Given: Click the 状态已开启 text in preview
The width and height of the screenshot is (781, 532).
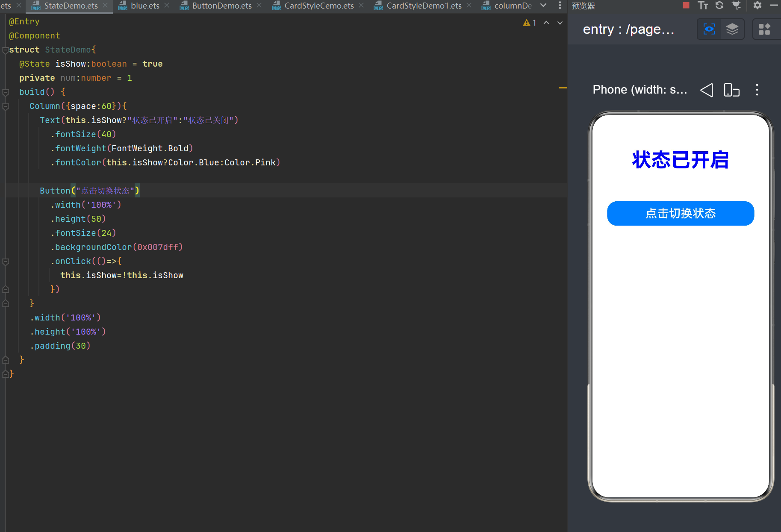Looking at the screenshot, I should (x=681, y=160).
